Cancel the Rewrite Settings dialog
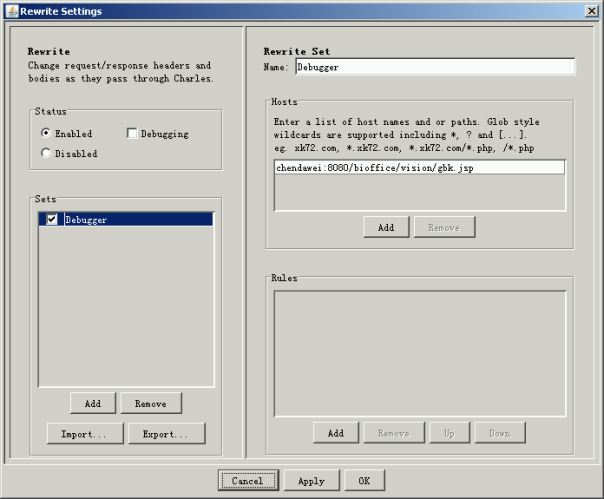The height and width of the screenshot is (499, 604). (x=248, y=481)
